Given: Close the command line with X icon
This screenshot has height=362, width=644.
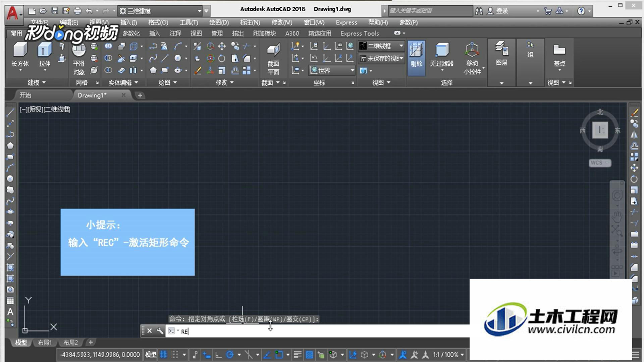Looking at the screenshot, I should [150, 331].
